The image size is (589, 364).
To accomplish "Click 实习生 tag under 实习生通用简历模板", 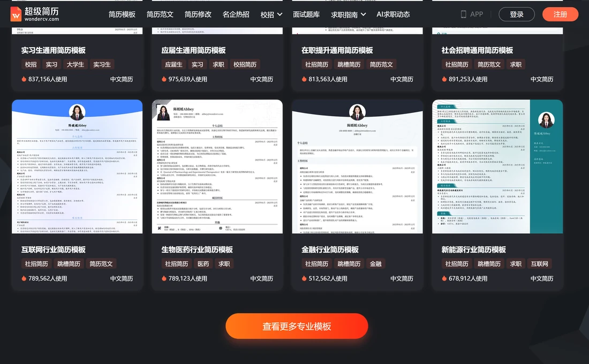I will click(x=102, y=65).
